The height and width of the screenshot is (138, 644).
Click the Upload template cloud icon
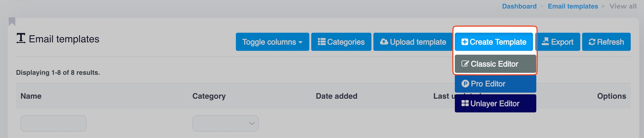pos(384,42)
